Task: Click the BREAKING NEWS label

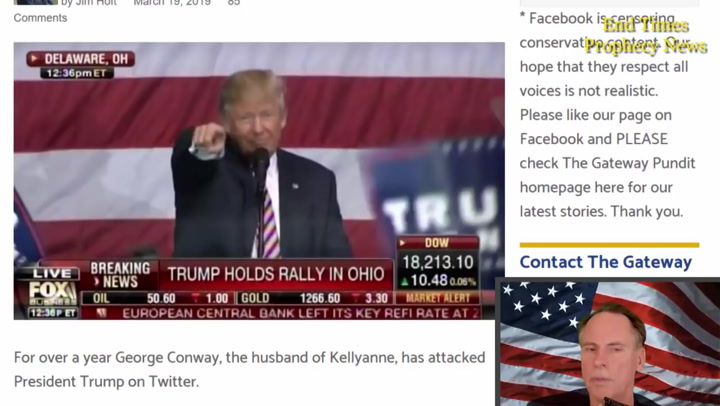Action: click(x=120, y=275)
